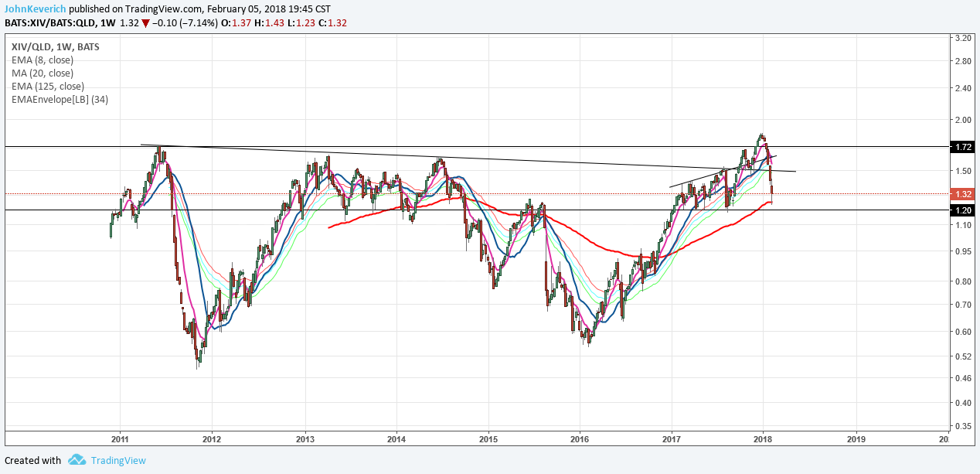This screenshot has height=474, width=980.
Task: Click the 2013 label on time axis
Action: [305, 438]
